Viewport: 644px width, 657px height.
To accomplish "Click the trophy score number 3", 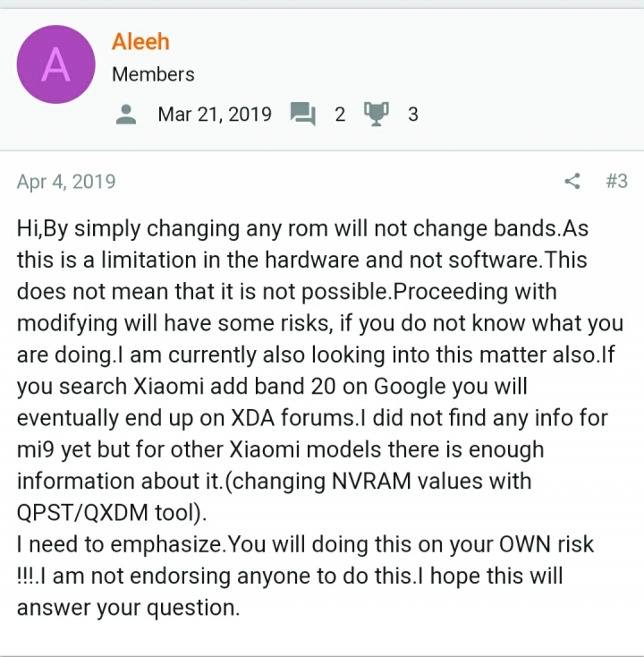I will coord(413,115).
